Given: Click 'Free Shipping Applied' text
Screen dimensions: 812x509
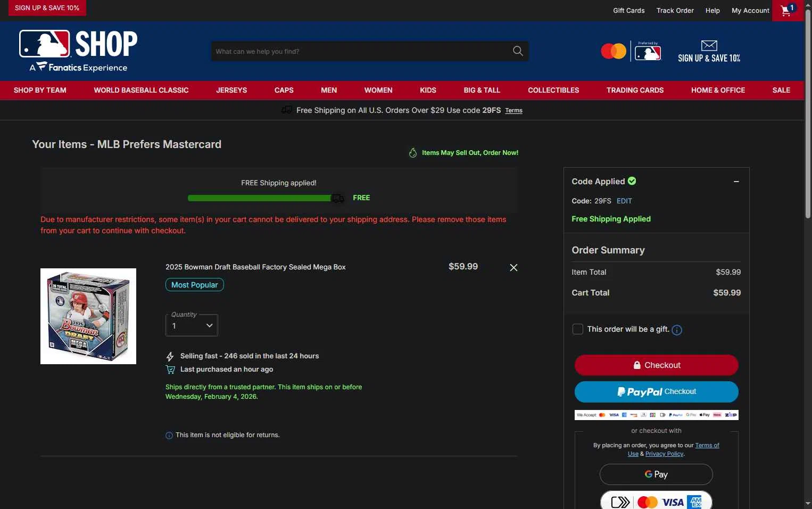Looking at the screenshot, I should (x=611, y=219).
